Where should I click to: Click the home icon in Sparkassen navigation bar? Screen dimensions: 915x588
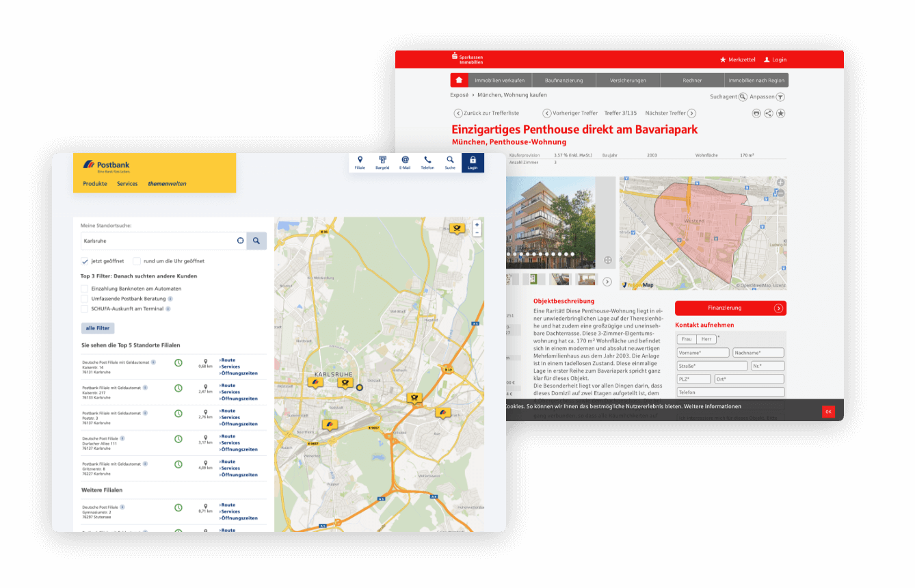click(459, 80)
